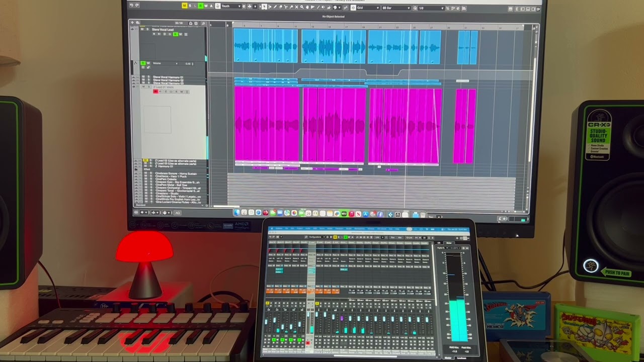Select the first blue Steve Vocal Lead clip

[265, 45]
